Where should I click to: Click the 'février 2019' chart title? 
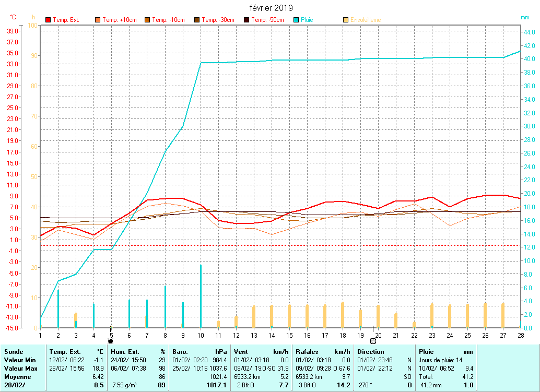click(271, 8)
